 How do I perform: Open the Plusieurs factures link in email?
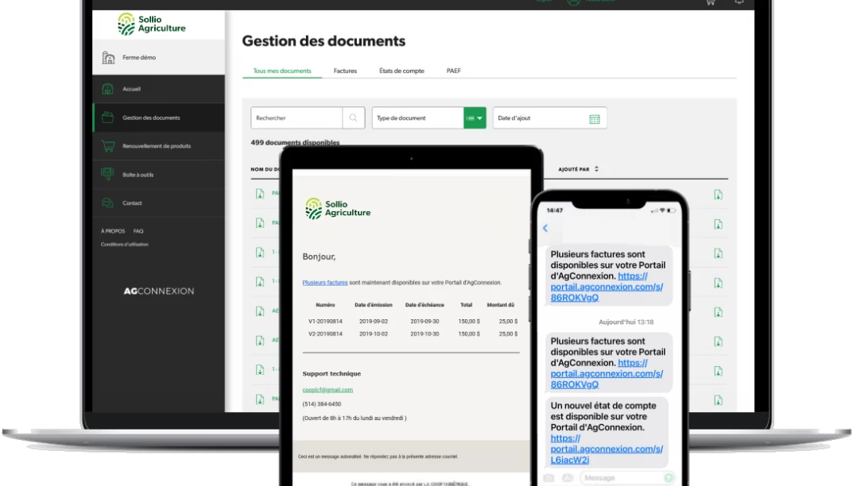[325, 283]
